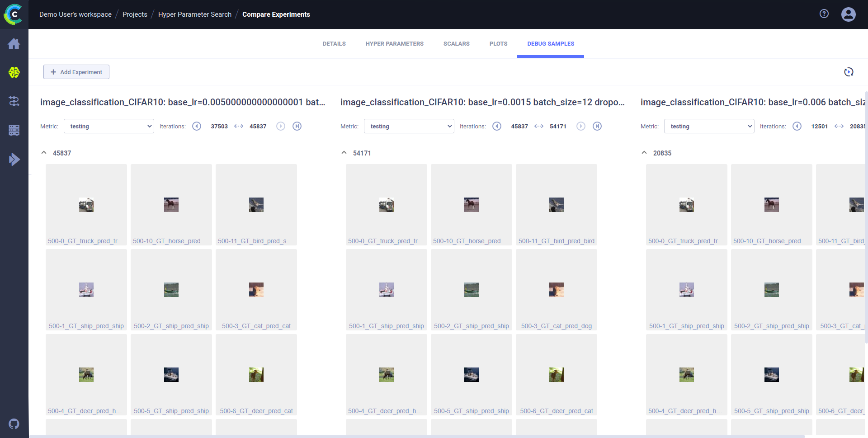This screenshot has width=868, height=438.
Task: Open Pipelines icon in sidebar
Action: 14,101
